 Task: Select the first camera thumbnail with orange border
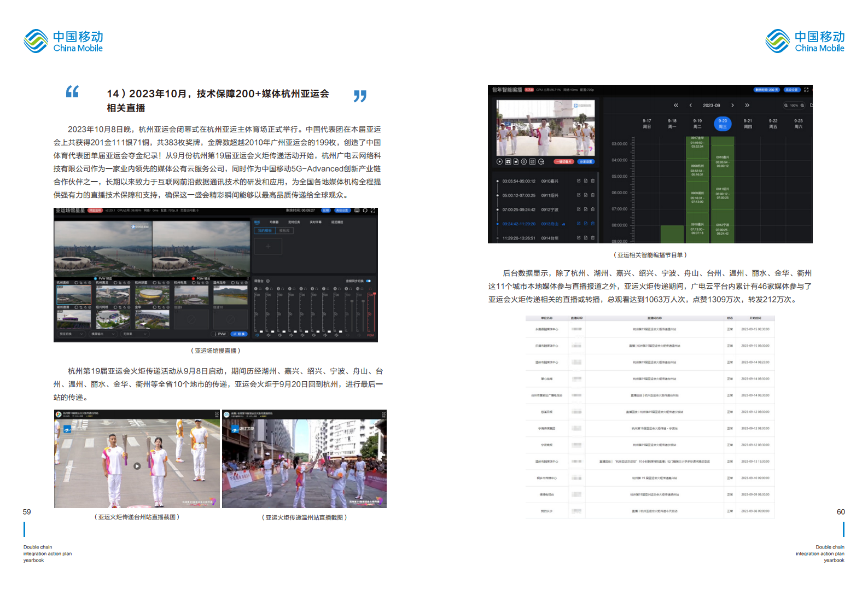(74, 295)
